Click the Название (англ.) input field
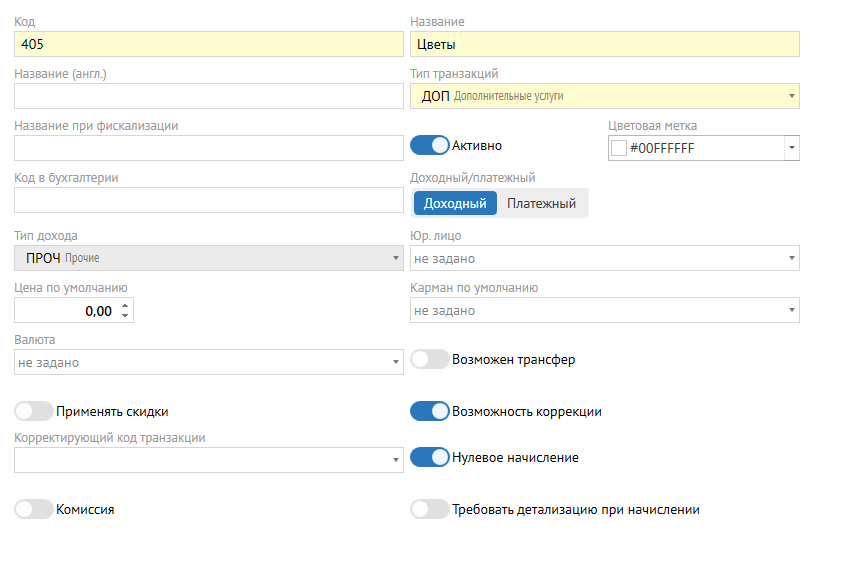 [209, 96]
